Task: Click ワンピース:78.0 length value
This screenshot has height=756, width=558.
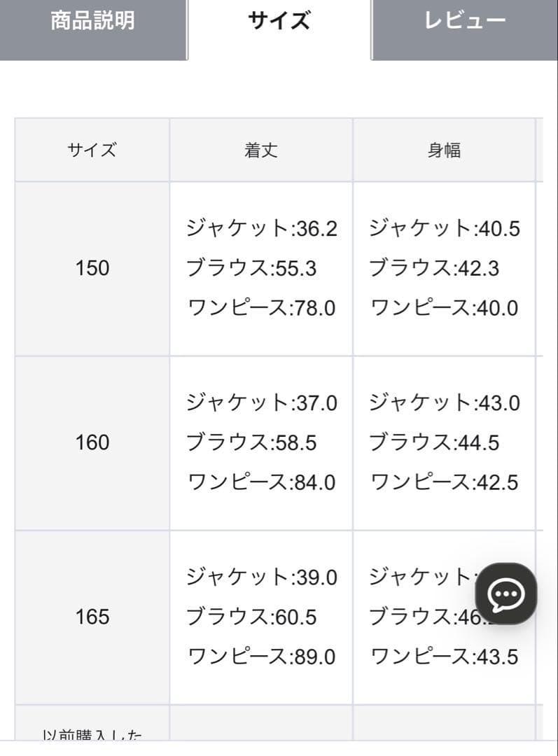Action: click(x=261, y=308)
